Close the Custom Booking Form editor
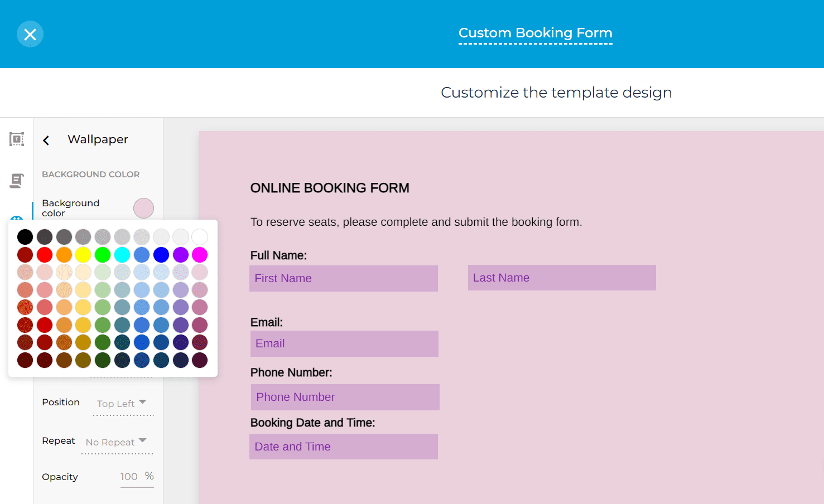The image size is (824, 504). pyautogui.click(x=30, y=34)
